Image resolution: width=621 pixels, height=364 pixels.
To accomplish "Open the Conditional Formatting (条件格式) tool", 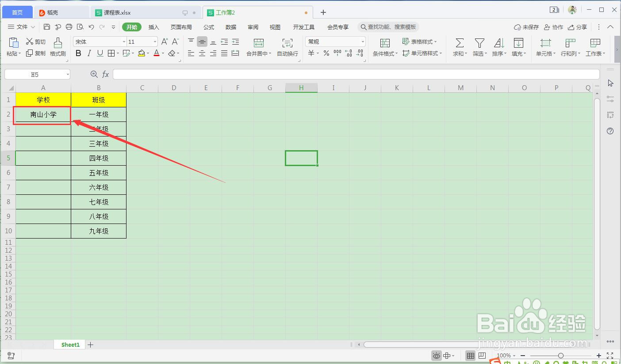I will [384, 47].
